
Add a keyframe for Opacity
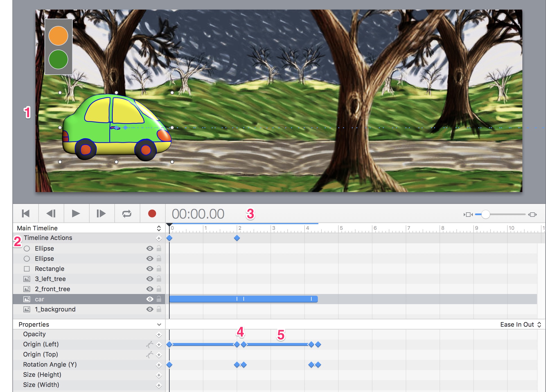coord(159,335)
